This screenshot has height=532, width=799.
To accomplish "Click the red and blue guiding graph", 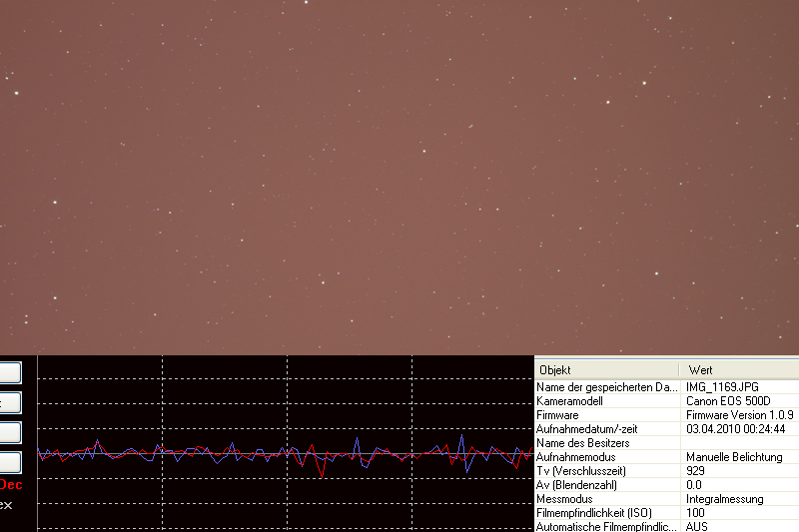I will point(285,454).
